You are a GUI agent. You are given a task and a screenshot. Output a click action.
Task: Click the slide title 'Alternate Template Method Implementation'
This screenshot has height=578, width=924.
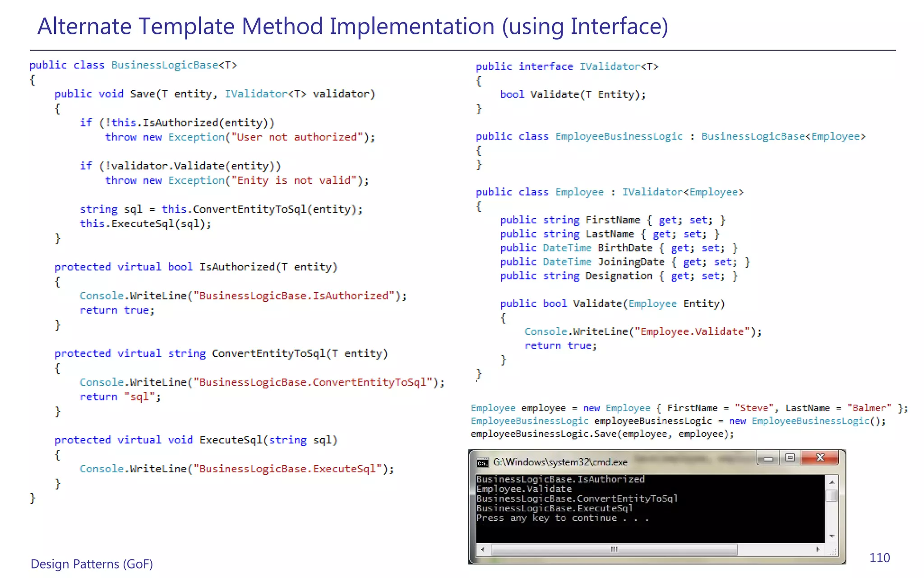tap(352, 26)
